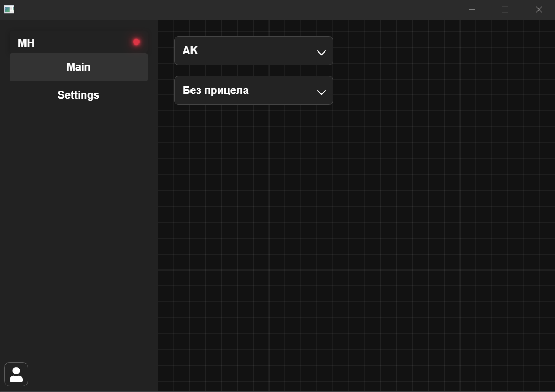Image resolution: width=555 pixels, height=392 pixels.
Task: Select the AK text in first combo box
Action: 190,50
